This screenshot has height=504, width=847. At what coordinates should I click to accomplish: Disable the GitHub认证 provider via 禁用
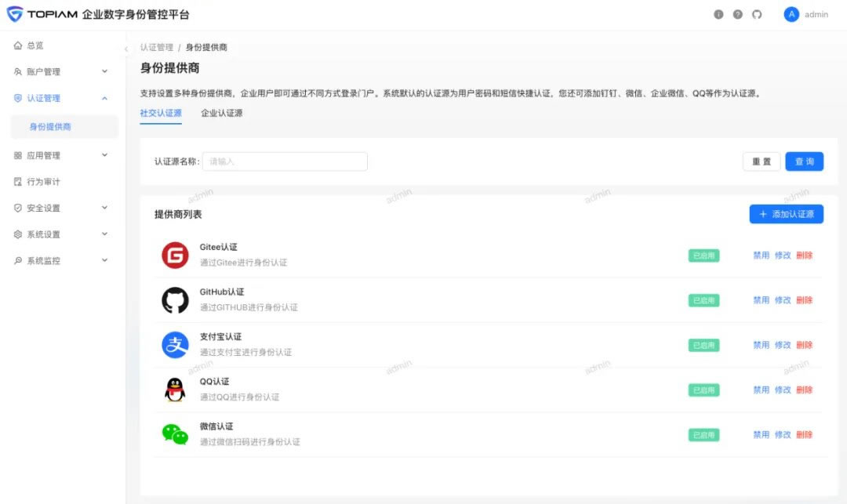point(761,300)
